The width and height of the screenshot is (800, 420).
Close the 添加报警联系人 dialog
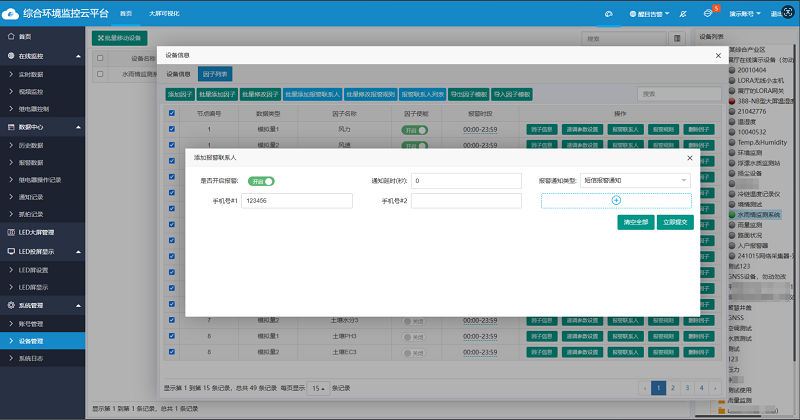coord(688,158)
